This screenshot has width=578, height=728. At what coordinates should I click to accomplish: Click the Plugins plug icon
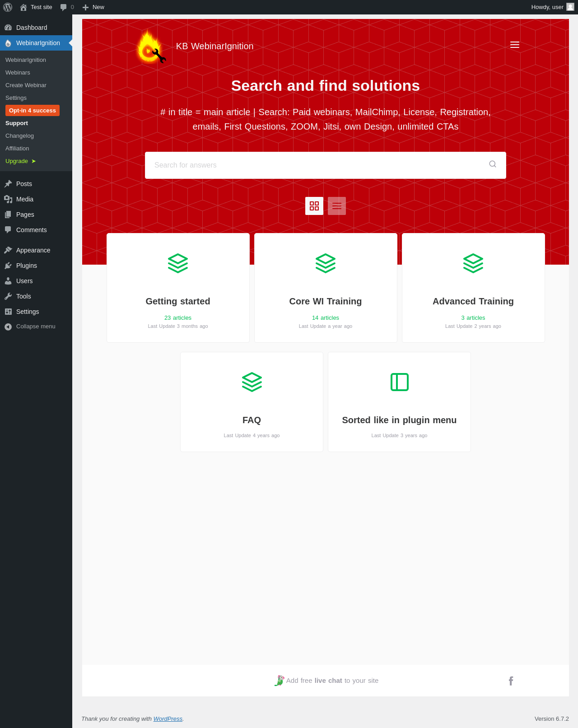8,266
